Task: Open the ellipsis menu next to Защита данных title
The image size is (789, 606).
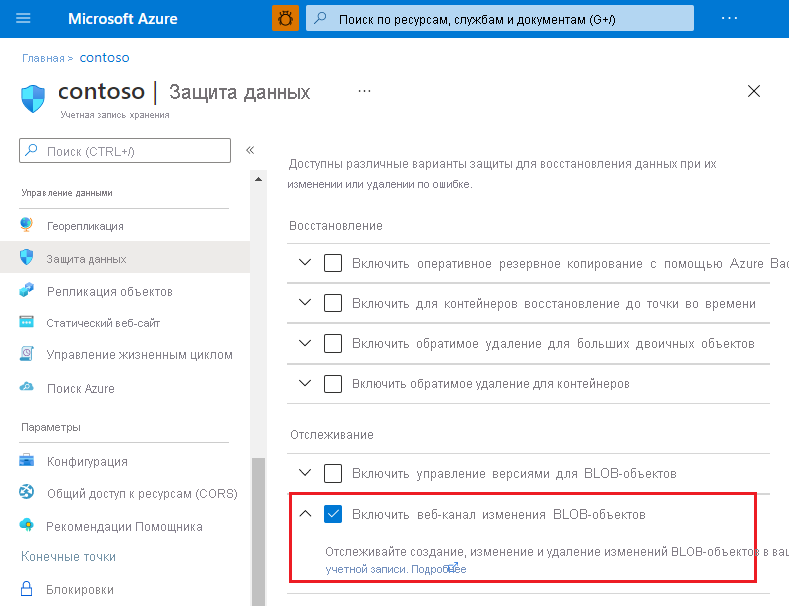Action: pyautogui.click(x=364, y=91)
